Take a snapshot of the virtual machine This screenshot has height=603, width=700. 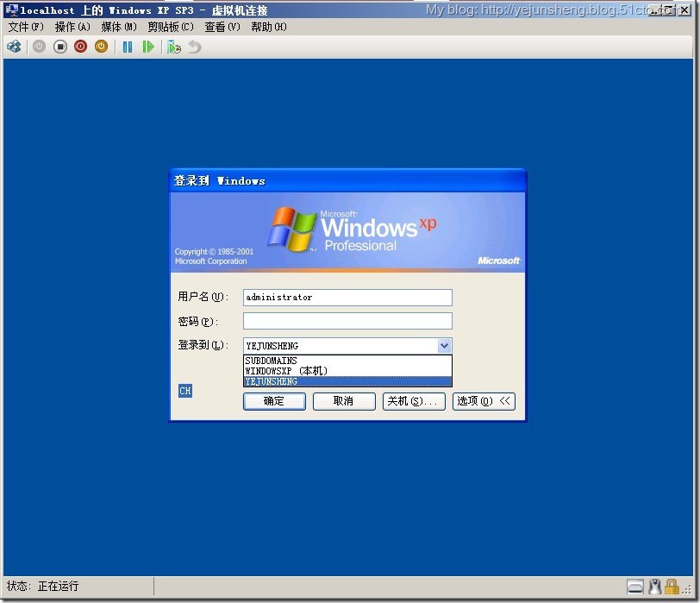tap(173, 47)
